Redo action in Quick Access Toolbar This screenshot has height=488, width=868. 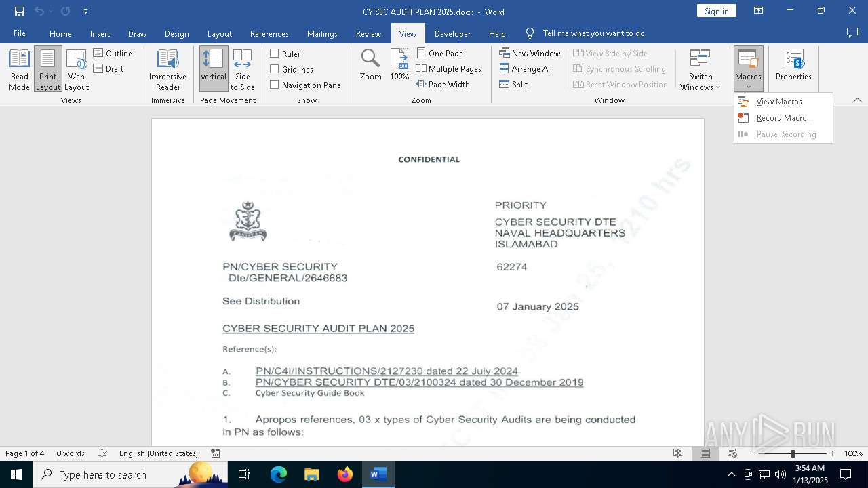(x=65, y=12)
